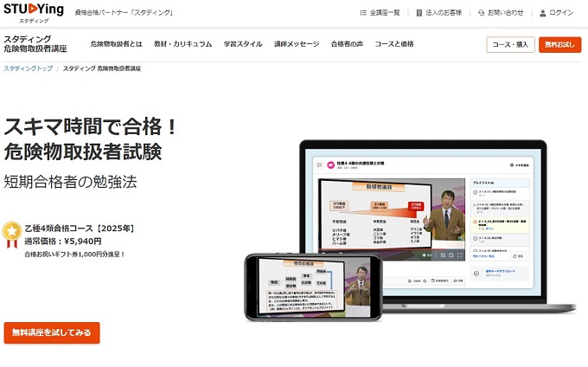Screen dimensions: 588x367
Task: Click the 無料お試し orange button
Action: click(x=559, y=45)
